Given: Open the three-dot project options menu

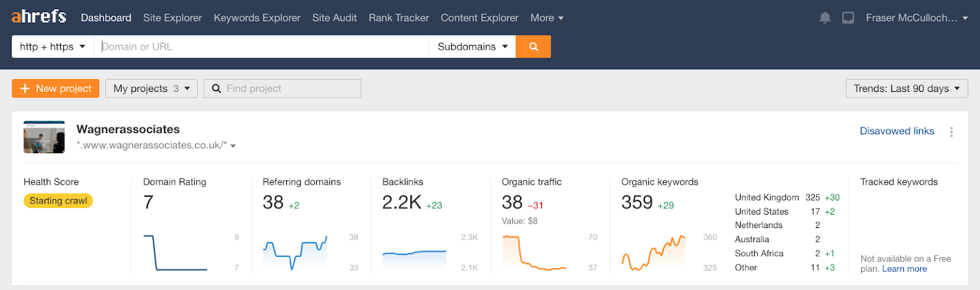Looking at the screenshot, I should point(951,132).
